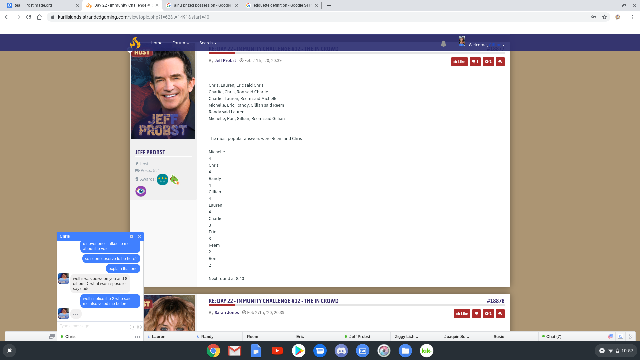Open the notification bell in forum header

point(443,44)
